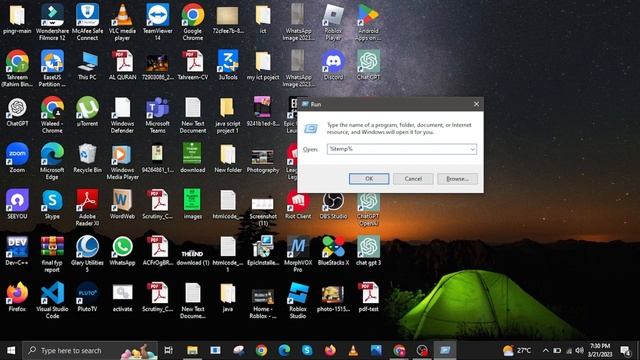Close the Run dialog window
Screen dimensions: 640x360
pyautogui.click(x=476, y=104)
